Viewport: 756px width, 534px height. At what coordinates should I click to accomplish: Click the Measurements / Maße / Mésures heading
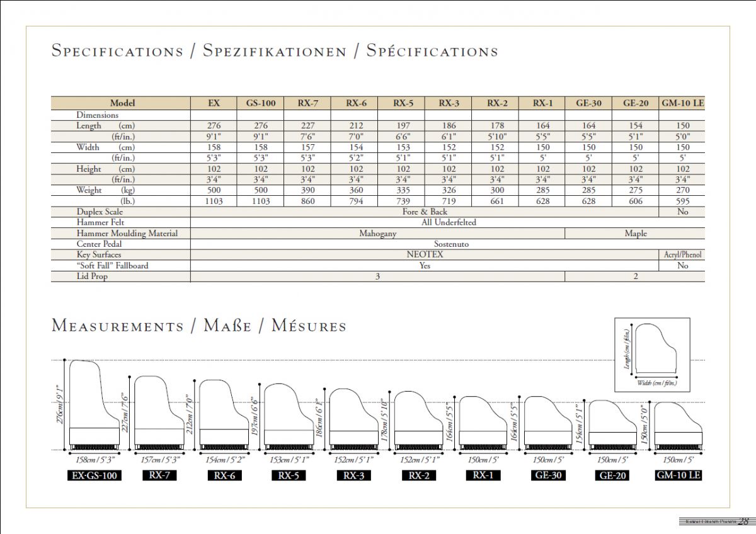pos(199,326)
